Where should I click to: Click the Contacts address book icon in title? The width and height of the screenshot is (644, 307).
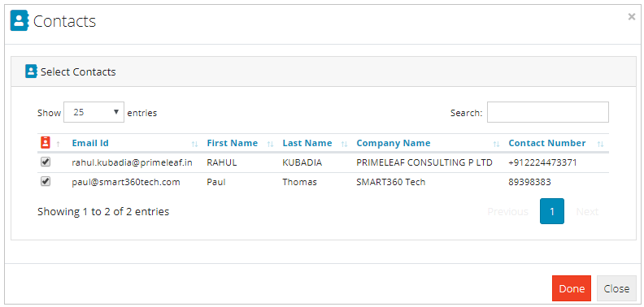(19, 21)
